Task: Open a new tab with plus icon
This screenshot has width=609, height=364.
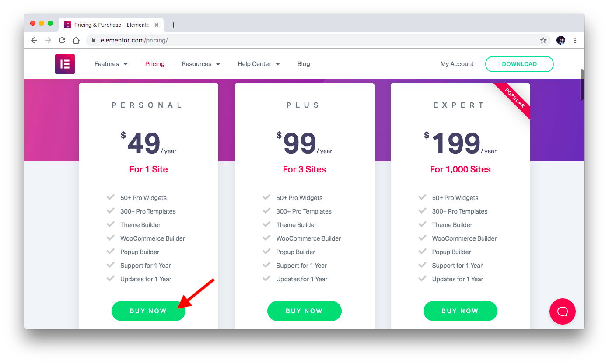Action: click(173, 25)
